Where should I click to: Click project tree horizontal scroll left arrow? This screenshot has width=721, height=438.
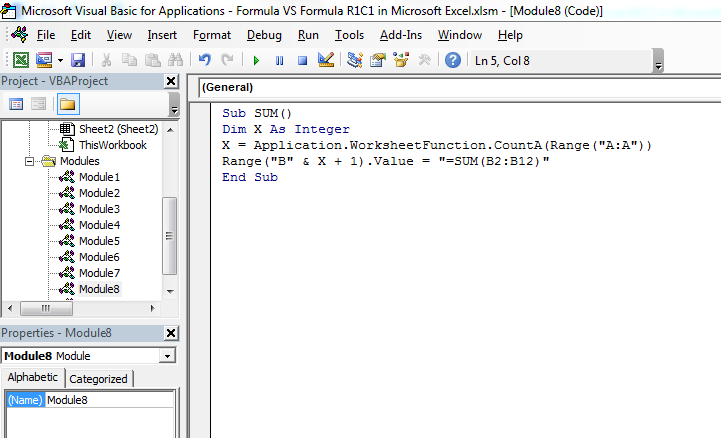(x=10, y=308)
